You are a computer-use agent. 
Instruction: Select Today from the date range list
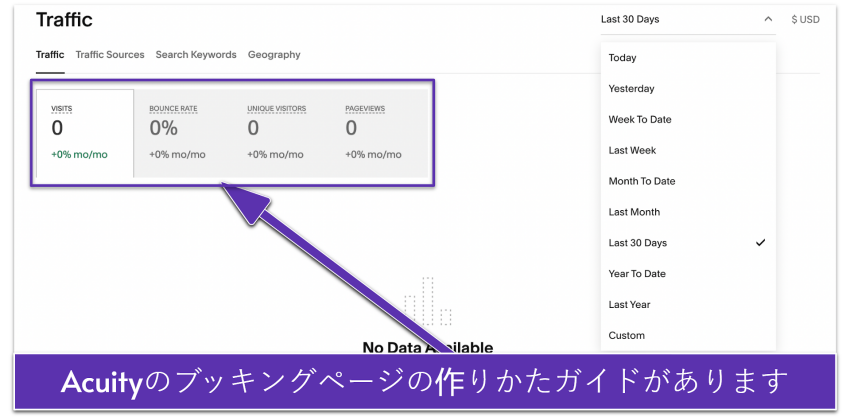(688, 58)
